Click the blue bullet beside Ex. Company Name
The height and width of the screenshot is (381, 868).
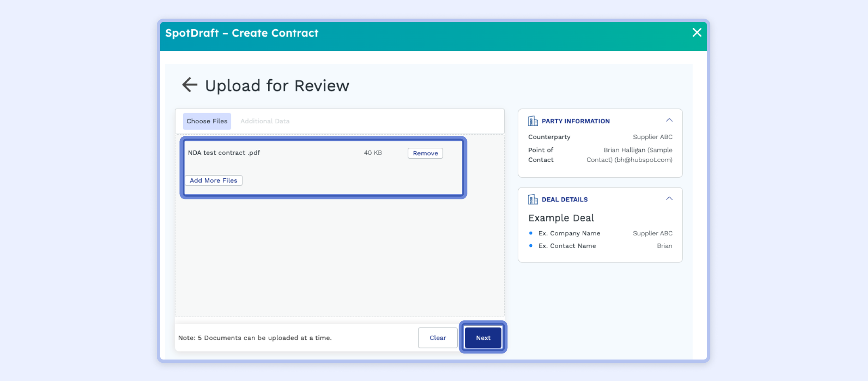[530, 232]
